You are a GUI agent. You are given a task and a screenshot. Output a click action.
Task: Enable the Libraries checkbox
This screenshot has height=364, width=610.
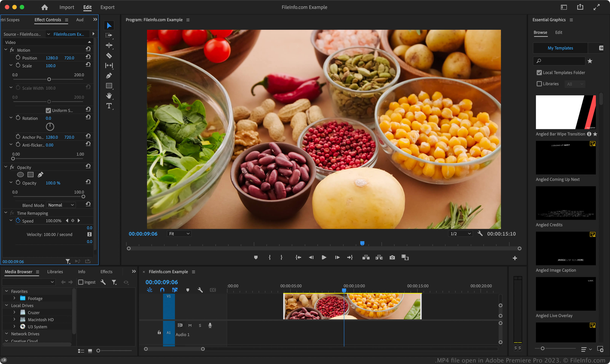pyautogui.click(x=539, y=84)
